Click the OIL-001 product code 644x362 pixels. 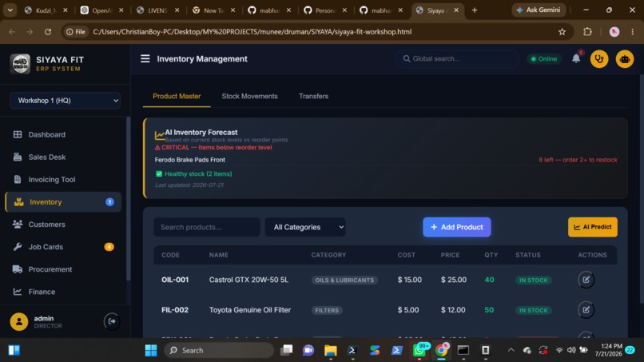click(x=175, y=280)
